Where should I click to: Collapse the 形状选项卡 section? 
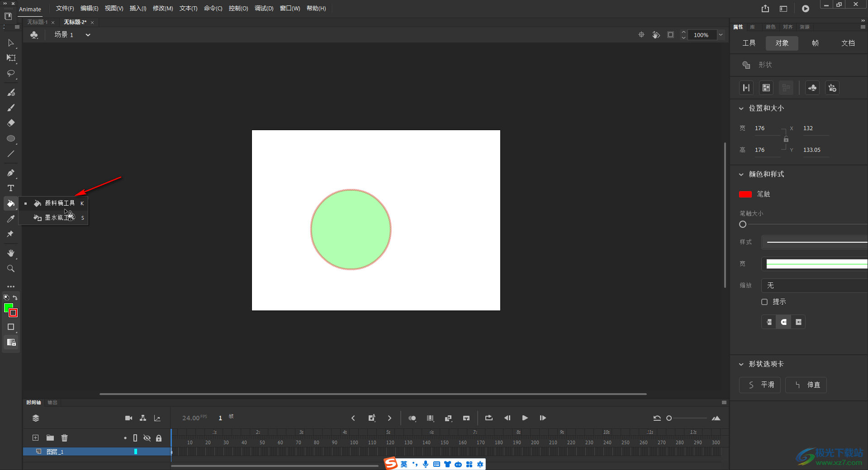pos(741,364)
